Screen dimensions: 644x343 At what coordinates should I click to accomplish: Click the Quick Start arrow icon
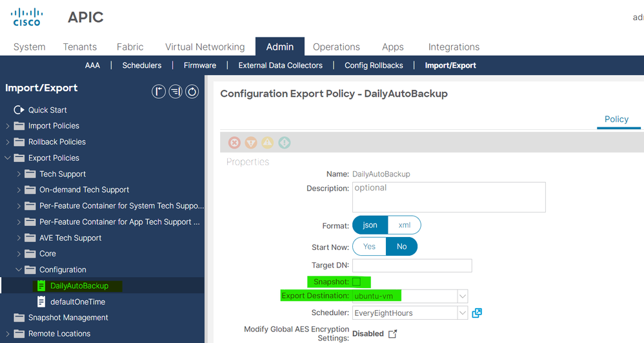[x=19, y=110]
